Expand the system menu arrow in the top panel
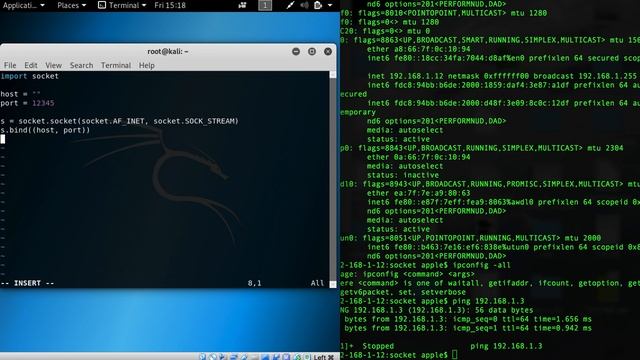The width and height of the screenshot is (640, 360). 330,5
